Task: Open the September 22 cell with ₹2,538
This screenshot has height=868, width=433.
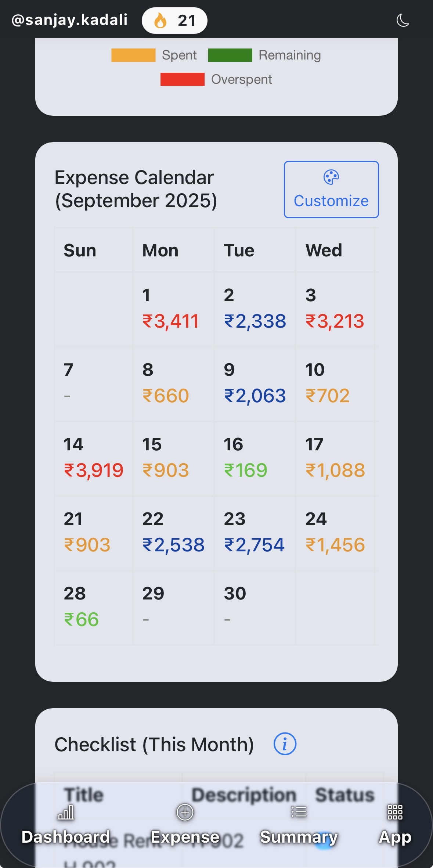Action: 173,533
